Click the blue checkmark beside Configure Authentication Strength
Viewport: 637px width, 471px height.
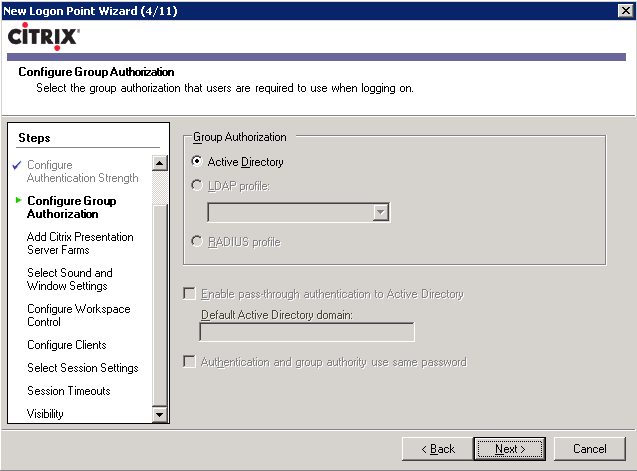tap(17, 165)
